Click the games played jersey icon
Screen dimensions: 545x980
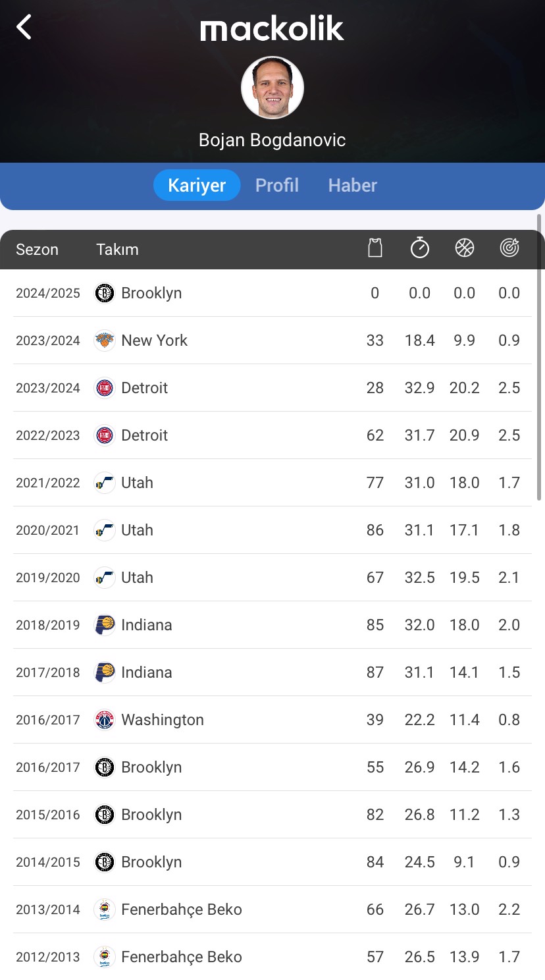375,248
